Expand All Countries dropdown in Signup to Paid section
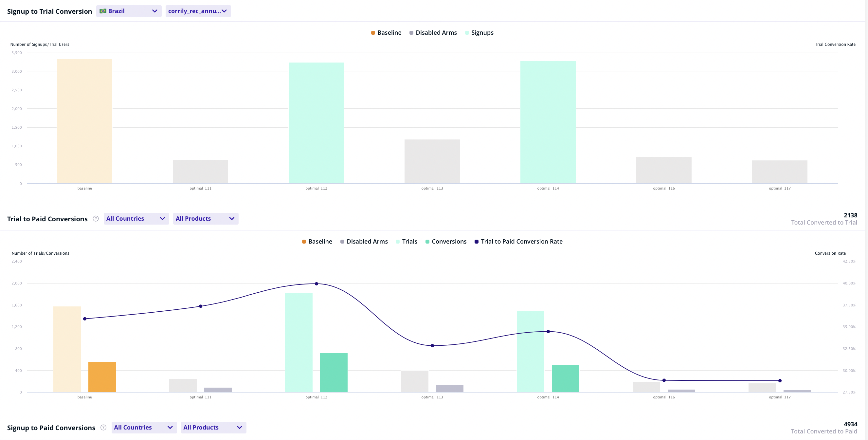The width and height of the screenshot is (868, 440). tap(144, 427)
